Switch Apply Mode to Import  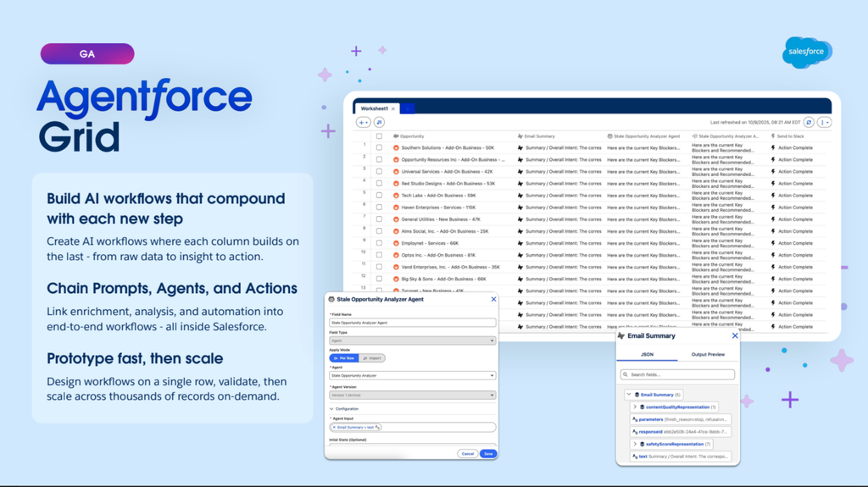pyautogui.click(x=372, y=358)
